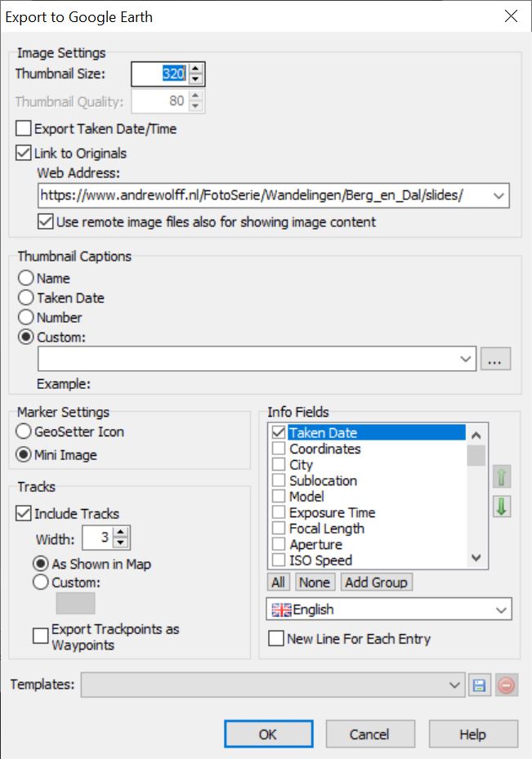The image size is (532, 759).
Task: Enable Export Taken Date/Time checkbox
Action: (24, 129)
